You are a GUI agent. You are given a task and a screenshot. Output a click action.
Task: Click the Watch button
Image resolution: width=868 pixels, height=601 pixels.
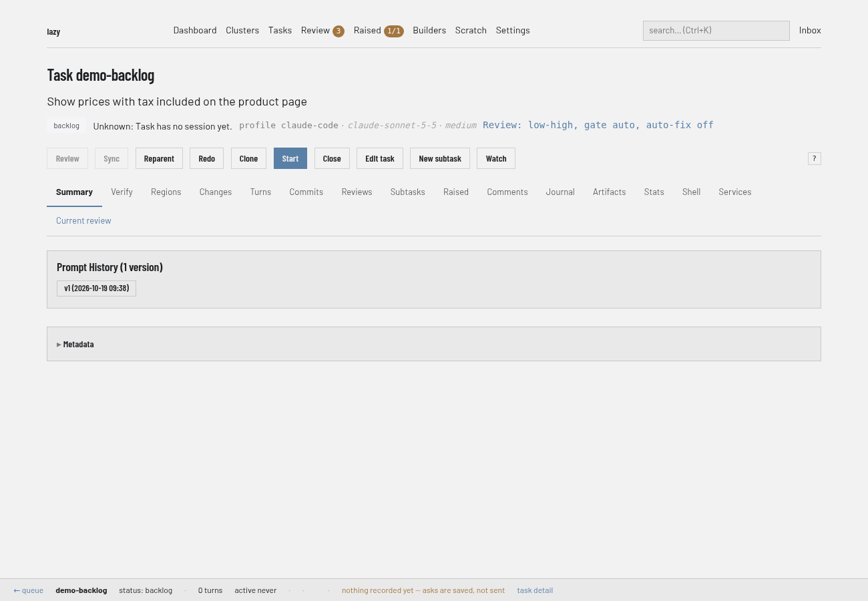[496, 158]
